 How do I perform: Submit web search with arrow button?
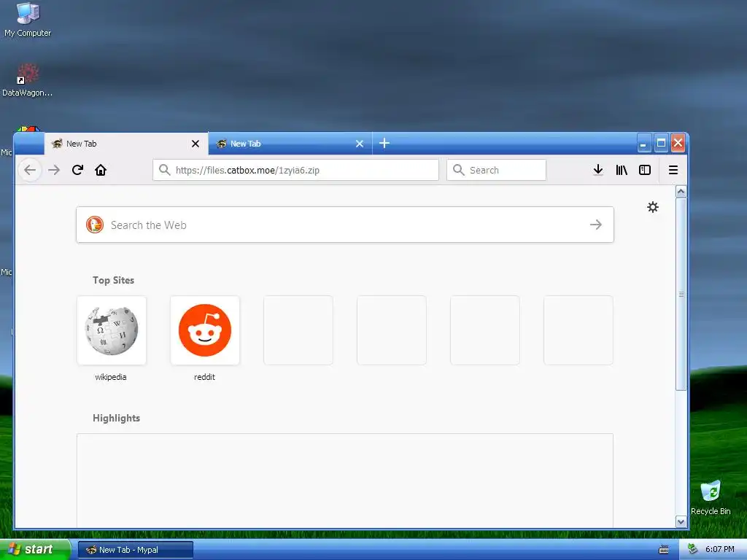[x=596, y=225]
